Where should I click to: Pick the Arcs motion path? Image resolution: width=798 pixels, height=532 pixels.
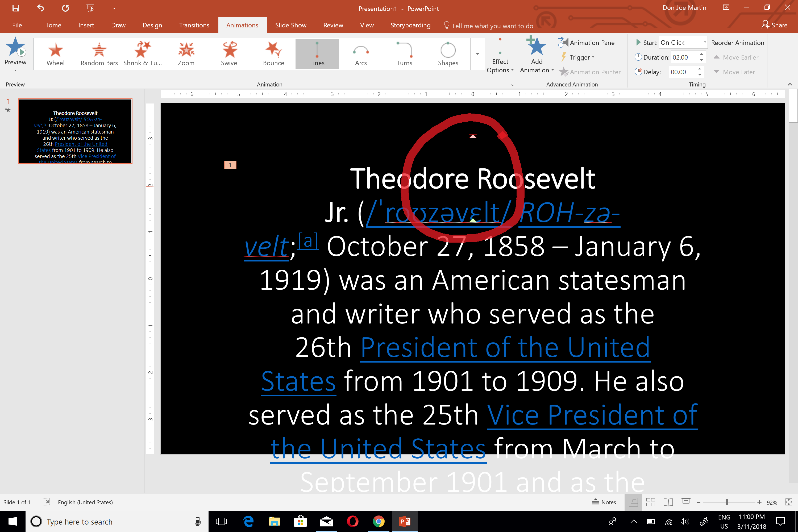pyautogui.click(x=361, y=54)
